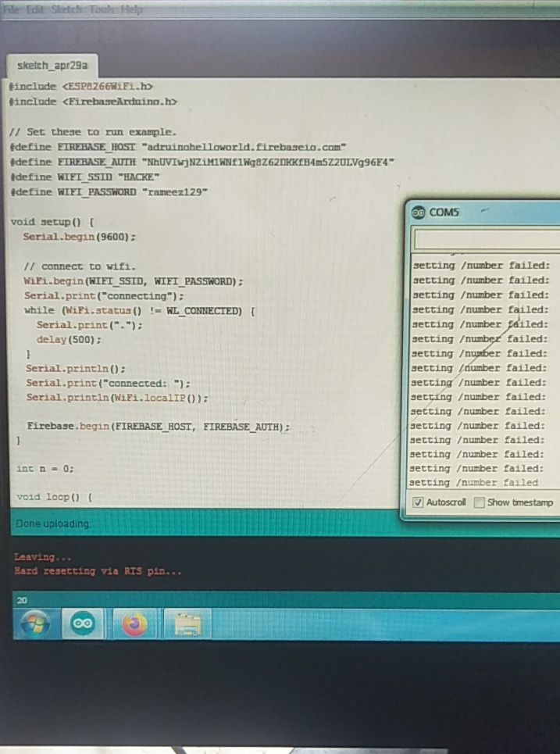Click the "Set these to run example" comment
Viewport: 560px width, 754px height.
coord(93,132)
